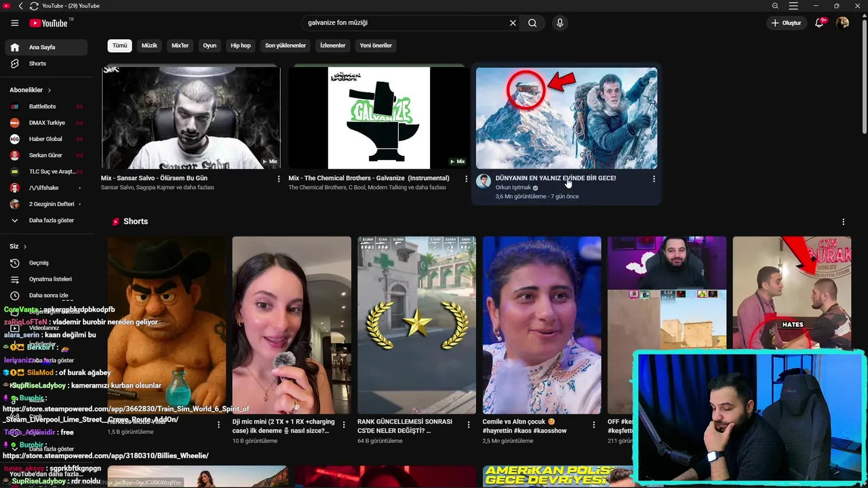
Task: Open options for Cemile vs Altın çocuk Short
Action: (x=593, y=425)
